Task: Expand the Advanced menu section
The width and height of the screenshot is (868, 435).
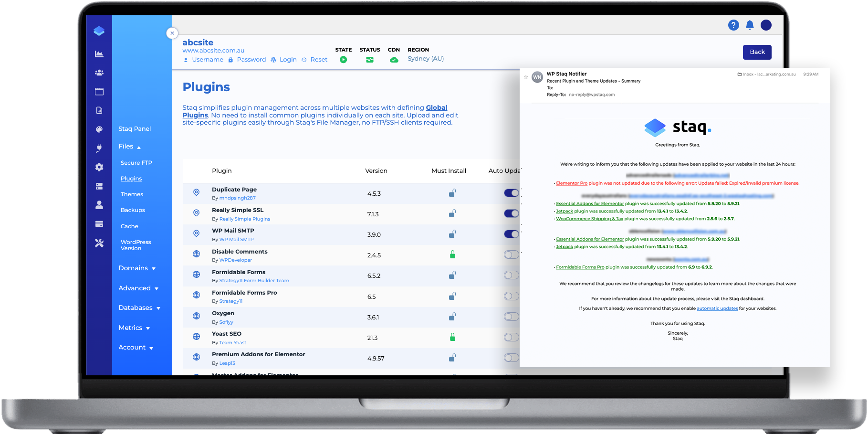Action: (138, 288)
